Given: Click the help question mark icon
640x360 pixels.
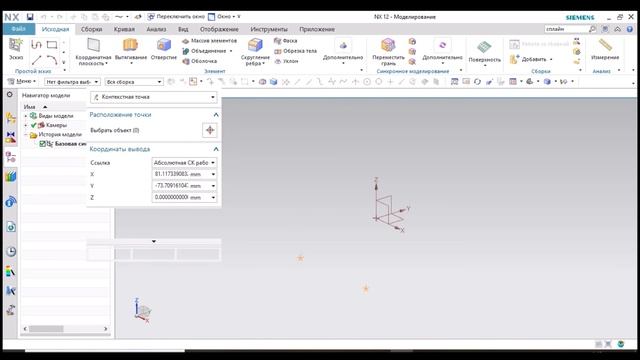Looking at the screenshot, I should (x=630, y=29).
